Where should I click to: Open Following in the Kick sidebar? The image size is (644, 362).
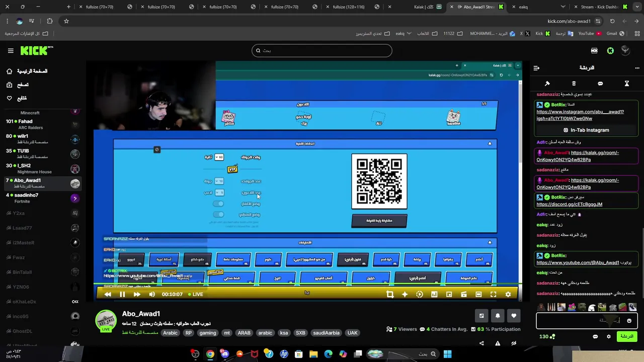point(17,98)
